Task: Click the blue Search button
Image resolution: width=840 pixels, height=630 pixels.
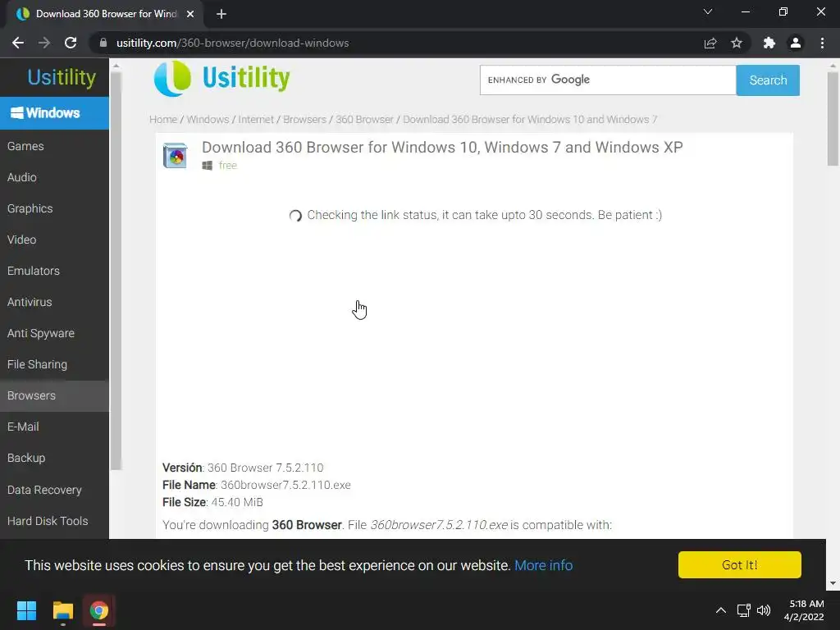Action: click(x=768, y=80)
